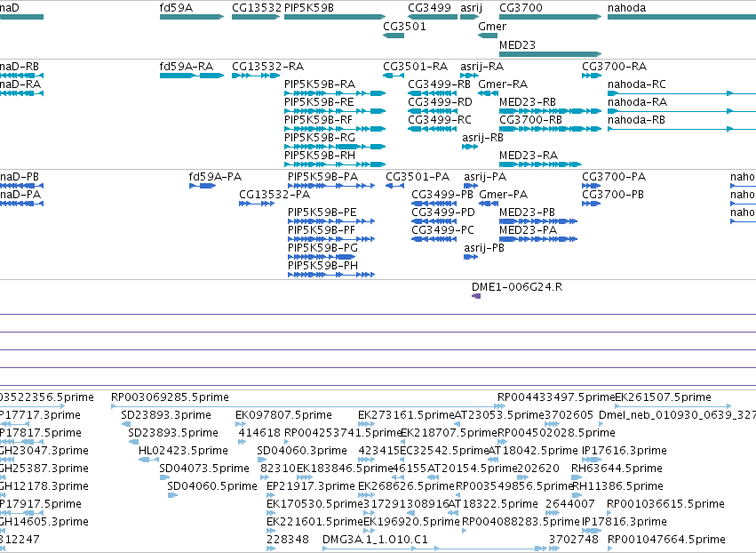Select the PIP5K59B-RG transcript label

coord(320,138)
